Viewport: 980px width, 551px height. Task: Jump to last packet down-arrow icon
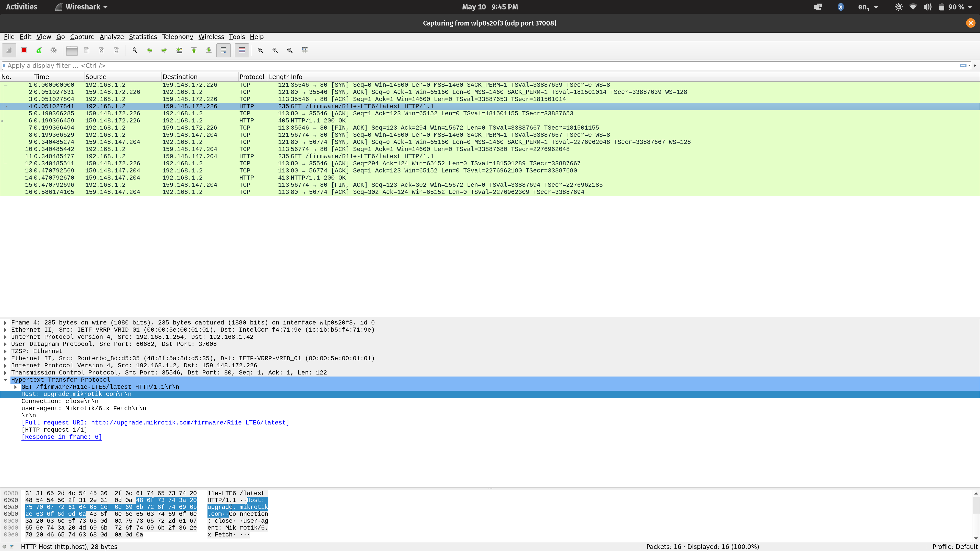click(209, 50)
